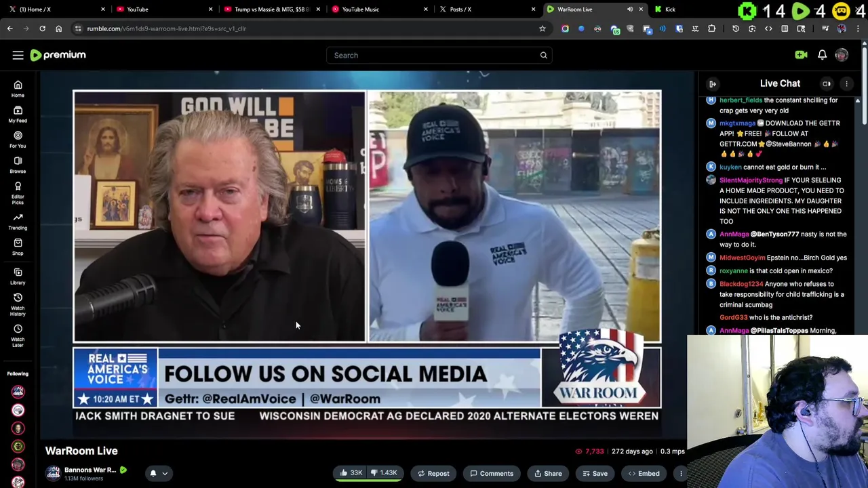Expand the notification options chevron
The height and width of the screenshot is (488, 868).
[165, 474]
